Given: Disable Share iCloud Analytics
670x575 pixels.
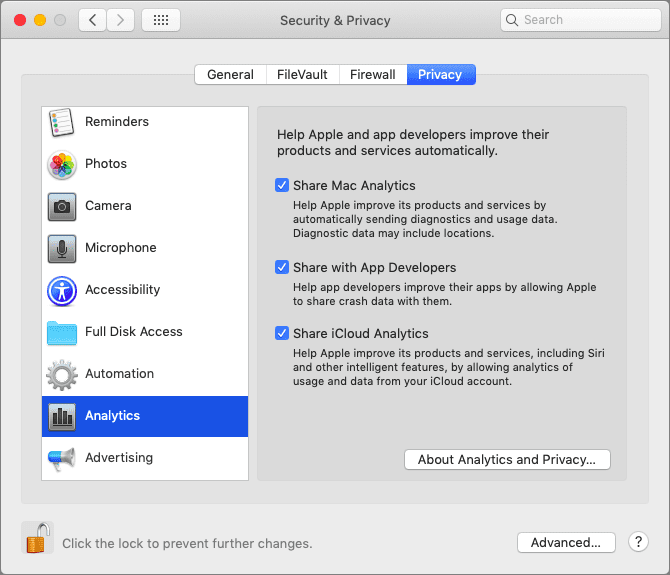Looking at the screenshot, I should [x=282, y=333].
